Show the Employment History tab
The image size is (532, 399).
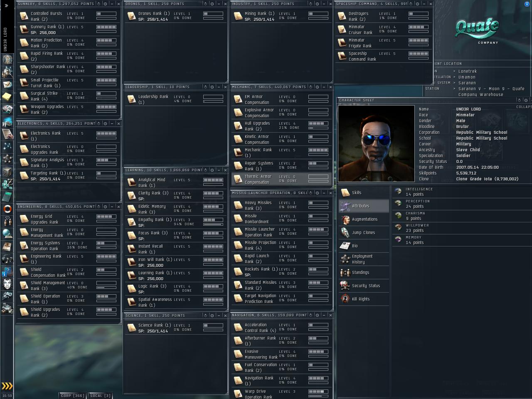[364, 259]
